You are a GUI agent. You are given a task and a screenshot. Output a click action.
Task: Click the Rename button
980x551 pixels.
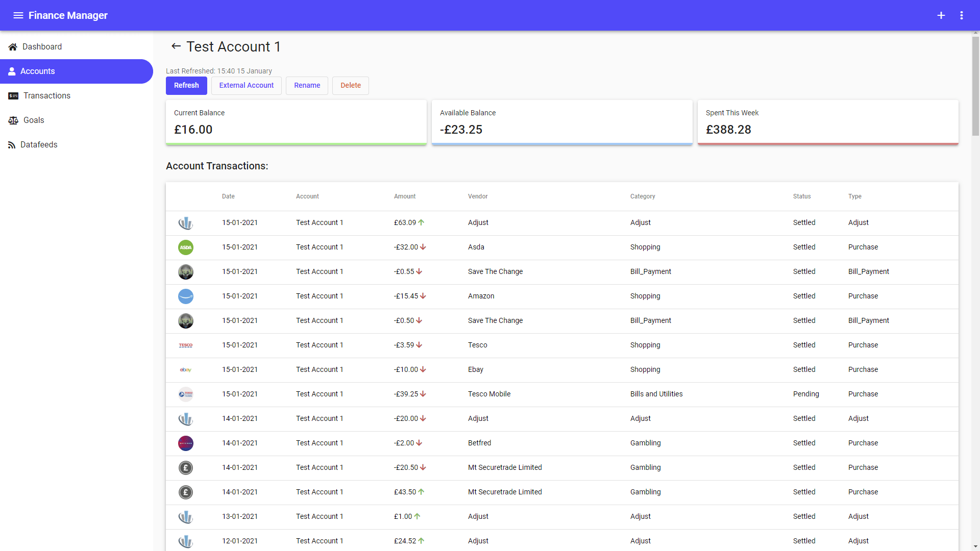307,86
